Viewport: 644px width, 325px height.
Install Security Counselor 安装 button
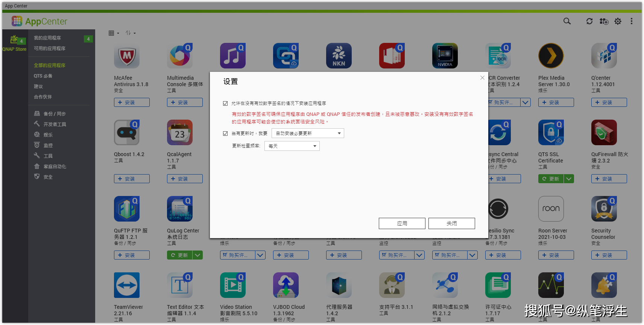(x=609, y=255)
